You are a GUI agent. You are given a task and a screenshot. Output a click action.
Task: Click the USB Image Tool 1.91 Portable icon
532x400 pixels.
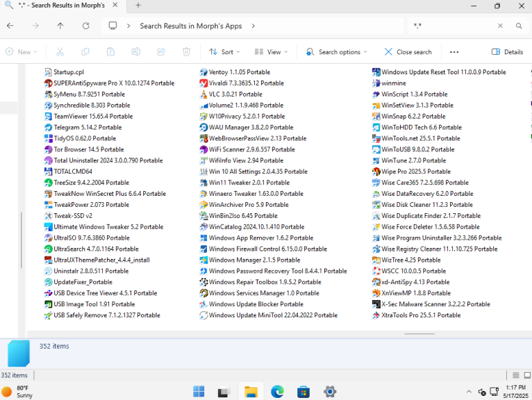click(x=48, y=304)
